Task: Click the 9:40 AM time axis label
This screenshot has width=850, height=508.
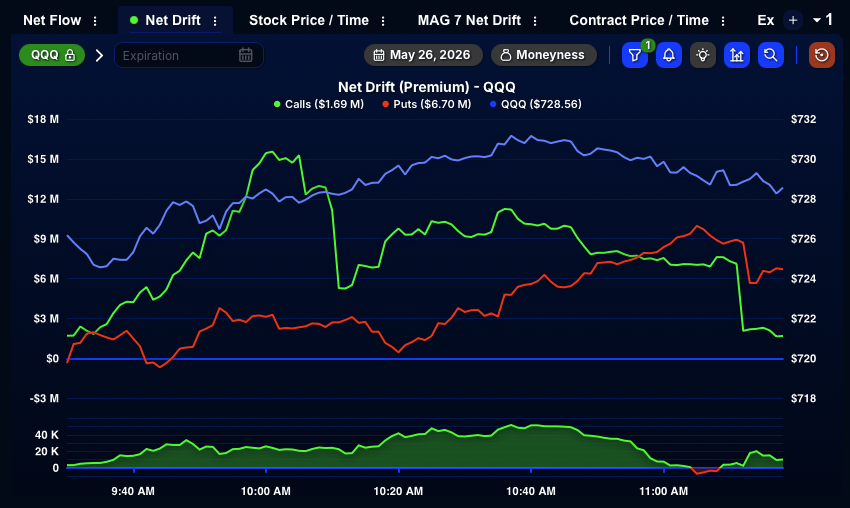Action: point(133,491)
